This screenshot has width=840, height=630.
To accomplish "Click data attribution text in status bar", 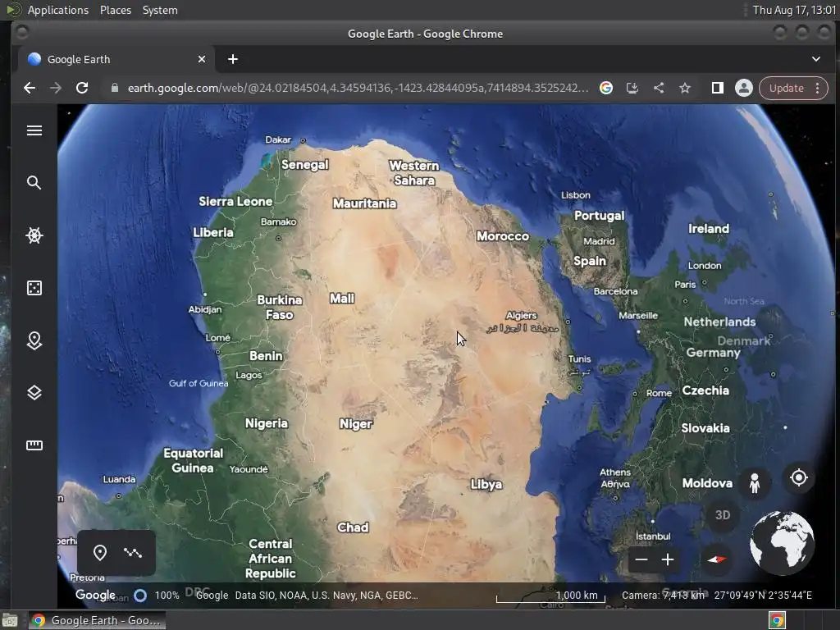I will [x=326, y=596].
